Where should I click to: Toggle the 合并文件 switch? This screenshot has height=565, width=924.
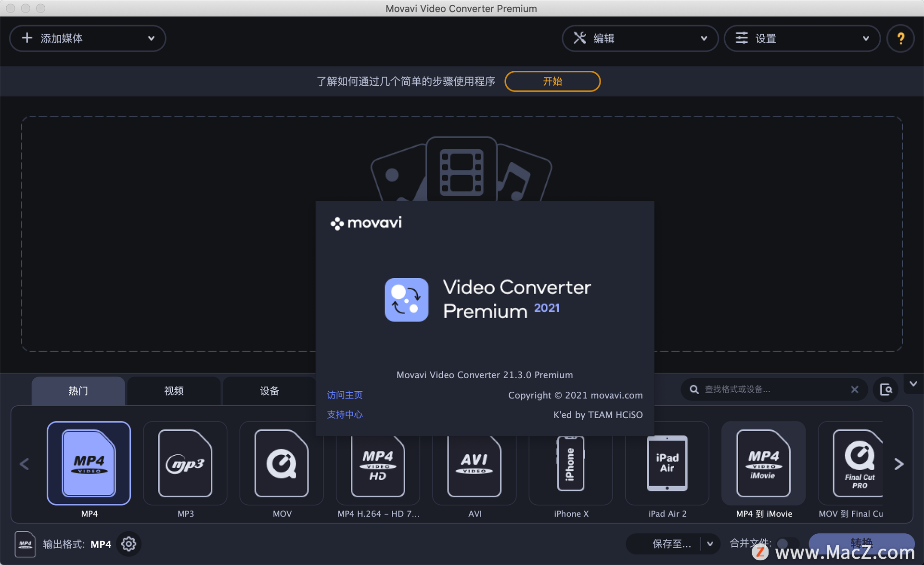click(787, 544)
